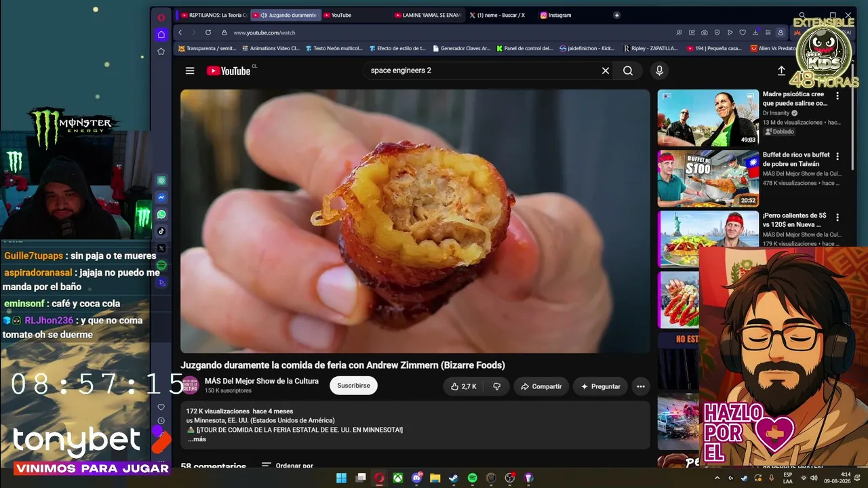Open MÁS Del Mejor Show de la Cultura channel
The image size is (868, 488).
coord(262,381)
